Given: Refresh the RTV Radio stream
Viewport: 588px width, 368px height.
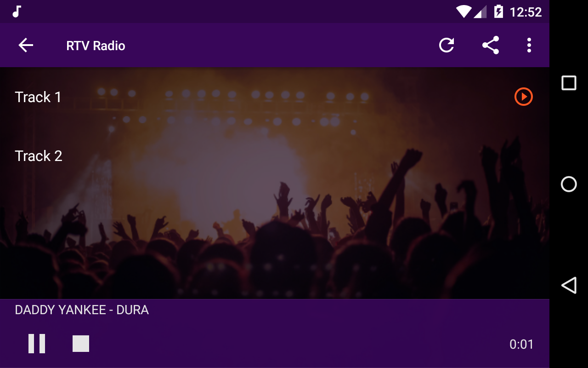Looking at the screenshot, I should [x=447, y=45].
